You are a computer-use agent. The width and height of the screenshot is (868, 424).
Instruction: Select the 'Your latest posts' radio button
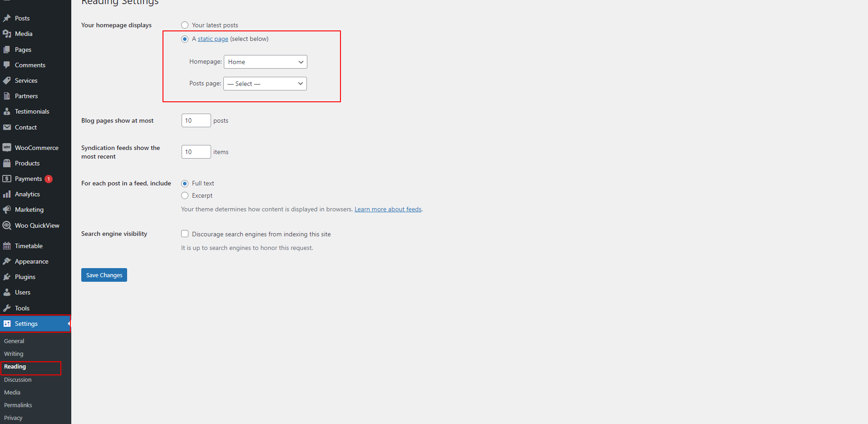185,25
